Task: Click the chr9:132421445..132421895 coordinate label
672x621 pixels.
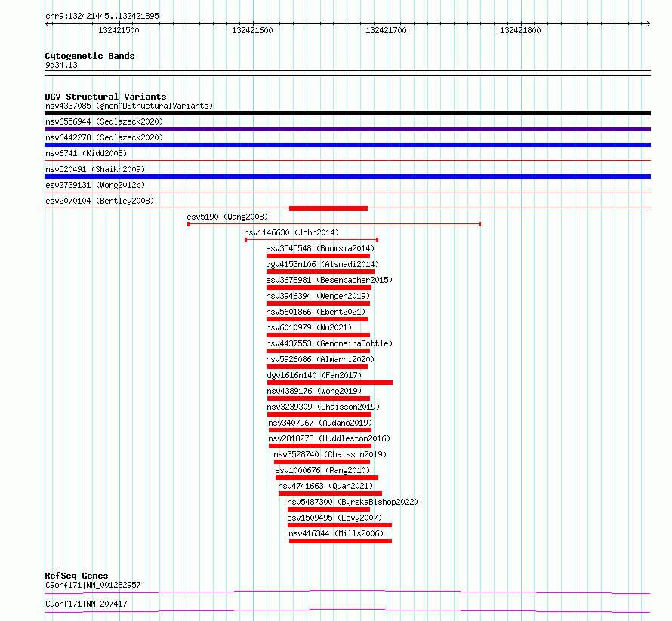Action: pyautogui.click(x=102, y=16)
